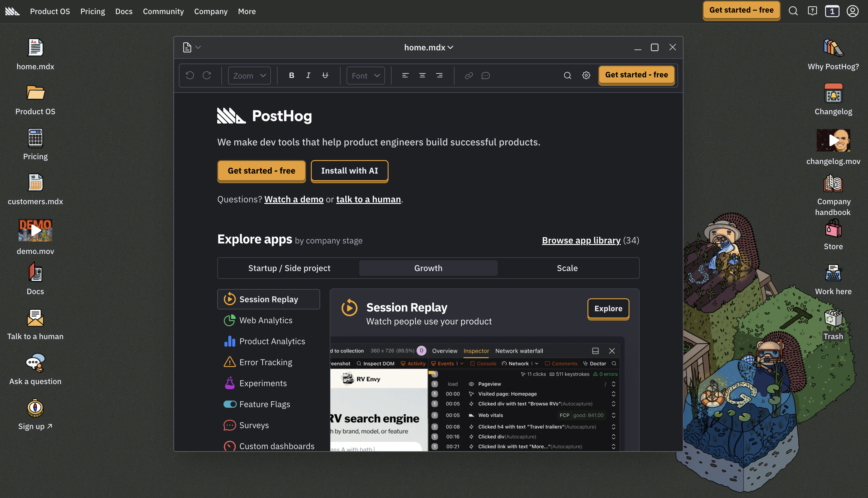Viewport: 868px width, 498px height.
Task: Open the help question-mark icon in top bar
Action: 812,11
